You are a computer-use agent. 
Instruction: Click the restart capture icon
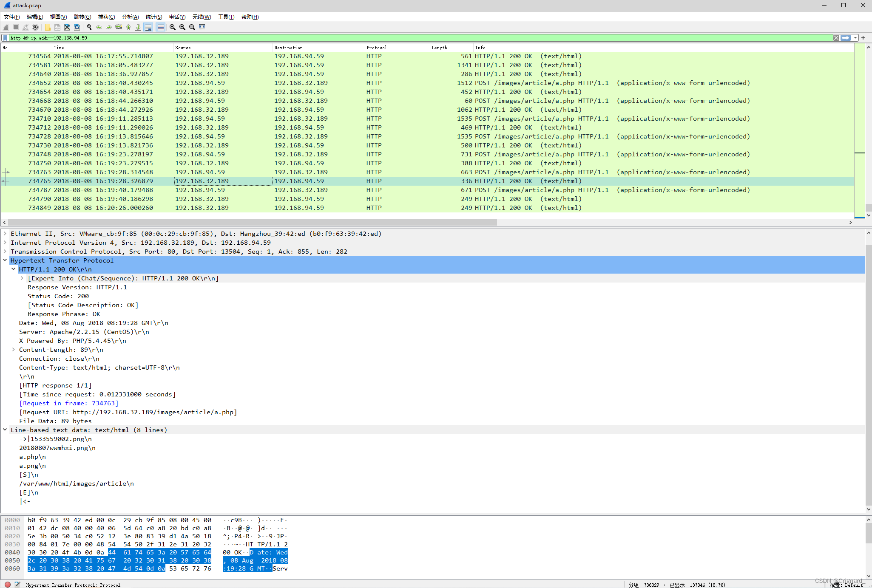[x=26, y=27]
